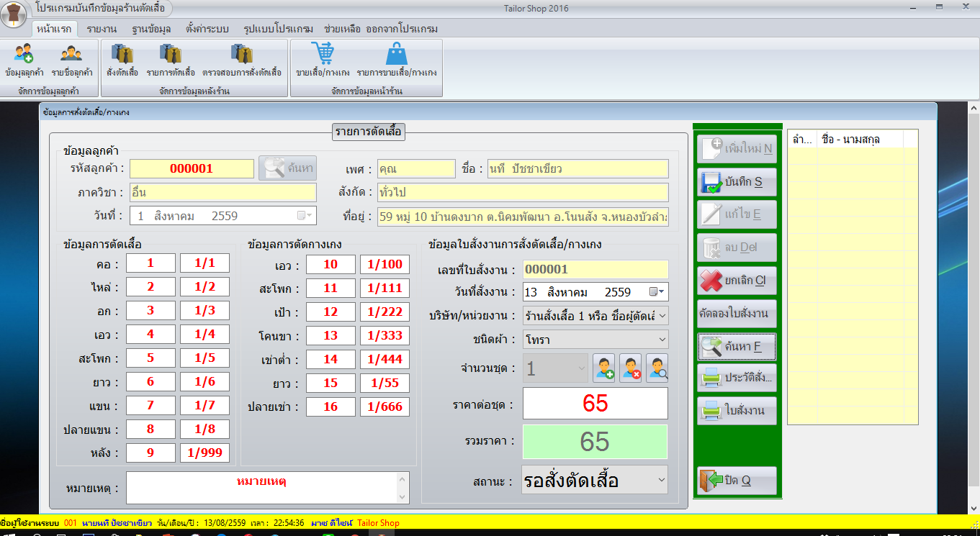Click the tailor mannequin application logo button
Viewport: 980px width, 536px height.
click(x=14, y=13)
